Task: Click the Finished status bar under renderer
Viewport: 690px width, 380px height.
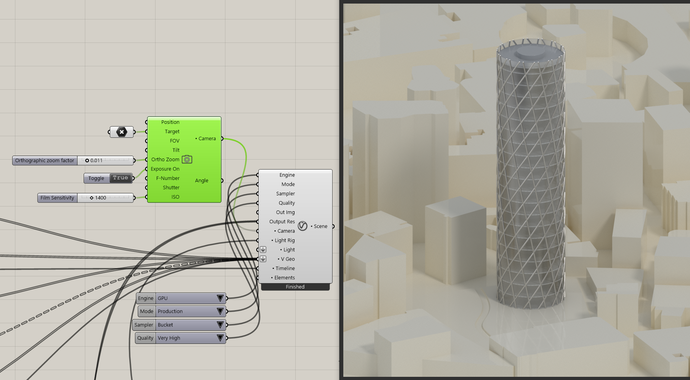Action: tap(295, 287)
